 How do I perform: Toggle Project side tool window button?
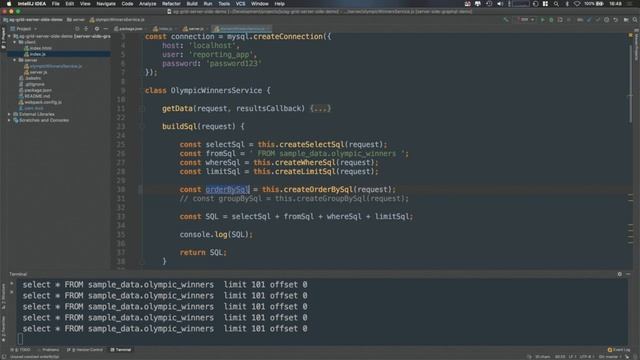[3, 38]
